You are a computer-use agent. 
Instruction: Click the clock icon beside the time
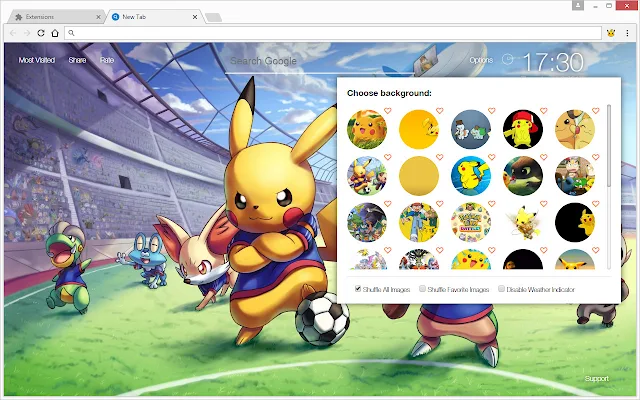pos(507,60)
